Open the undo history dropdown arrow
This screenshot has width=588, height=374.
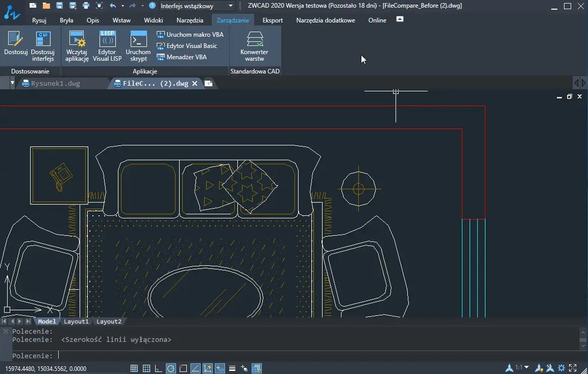[122, 6]
